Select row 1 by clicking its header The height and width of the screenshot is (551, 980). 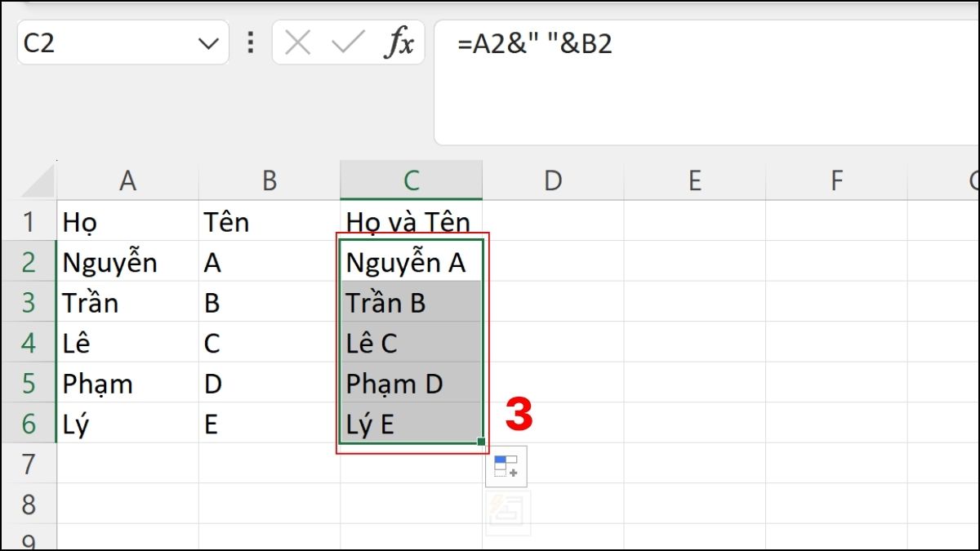coord(29,221)
